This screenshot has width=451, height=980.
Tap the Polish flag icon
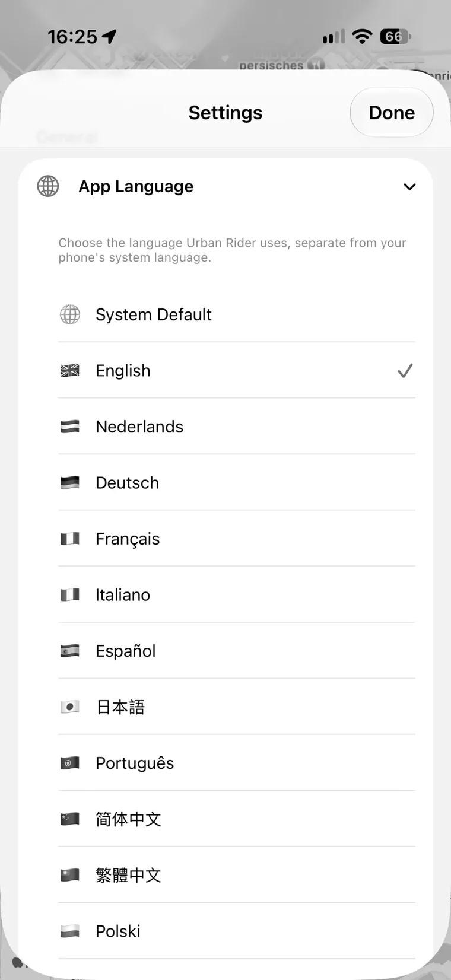pos(70,931)
